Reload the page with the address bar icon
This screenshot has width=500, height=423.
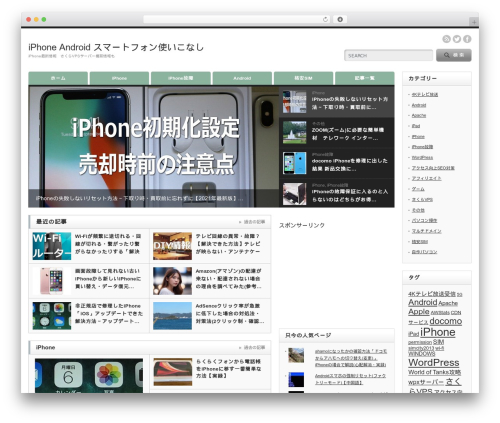325,19
